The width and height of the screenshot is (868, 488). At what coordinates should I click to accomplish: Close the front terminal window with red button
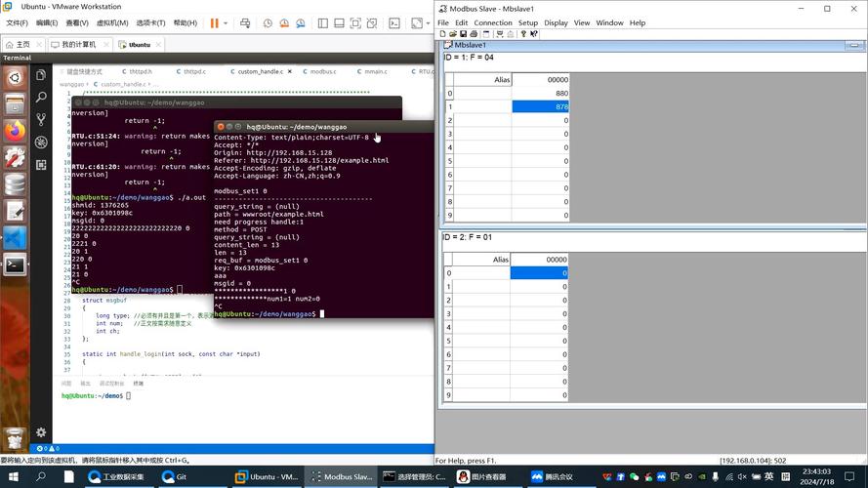coord(221,127)
